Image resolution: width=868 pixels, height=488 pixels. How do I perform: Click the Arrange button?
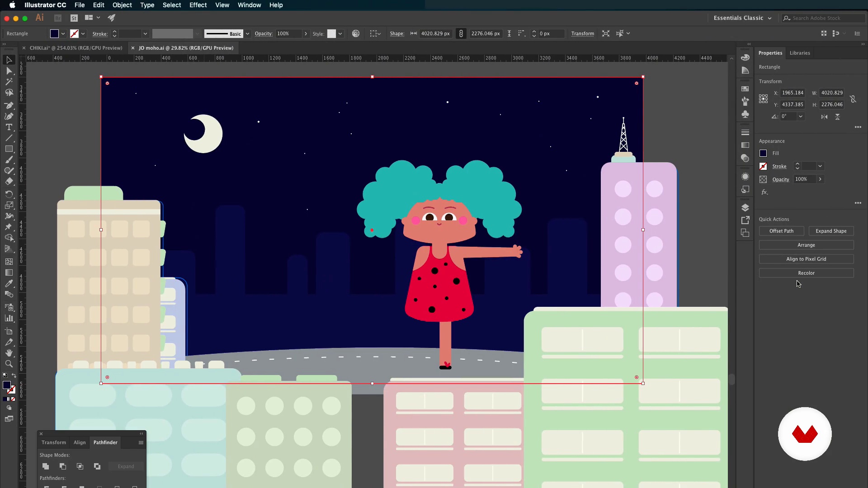coord(806,245)
